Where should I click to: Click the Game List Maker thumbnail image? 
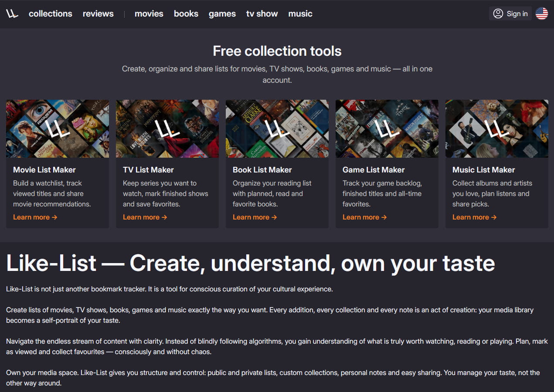387,128
